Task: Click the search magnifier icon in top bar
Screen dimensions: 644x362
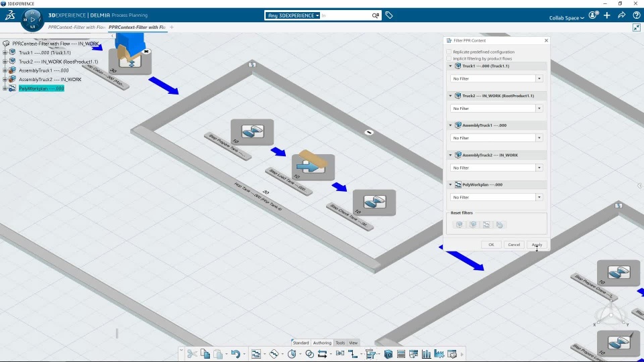Action: point(376,15)
